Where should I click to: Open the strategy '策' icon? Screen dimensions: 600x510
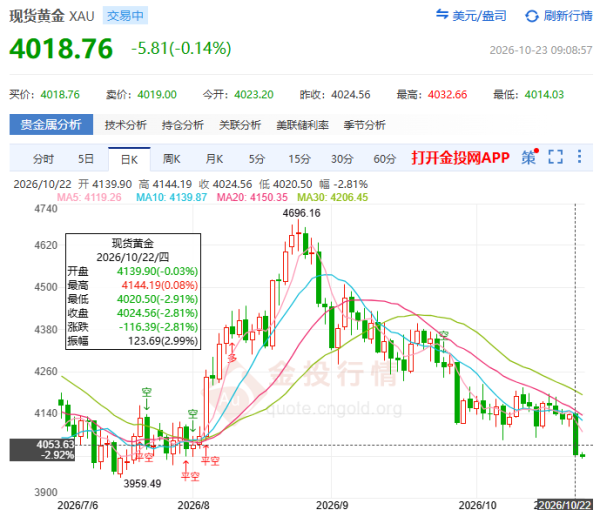[x=530, y=157]
